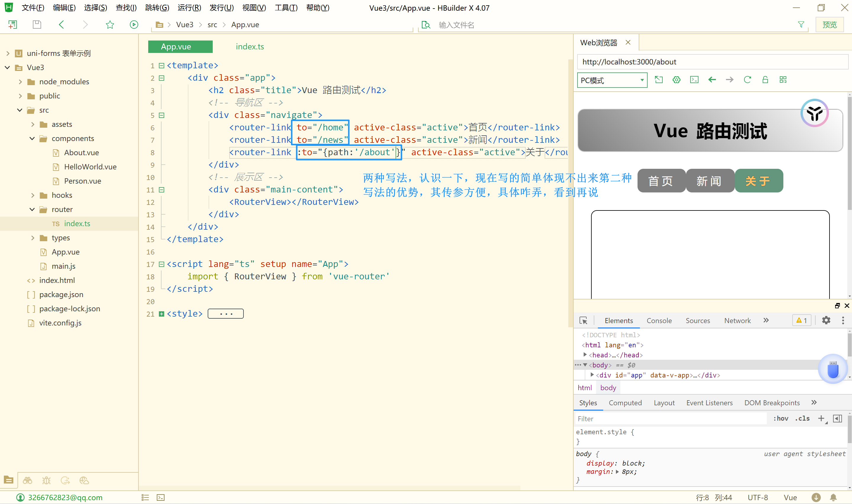This screenshot has width=852, height=504.
Task: Click the bookmark star icon
Action: coord(110,25)
